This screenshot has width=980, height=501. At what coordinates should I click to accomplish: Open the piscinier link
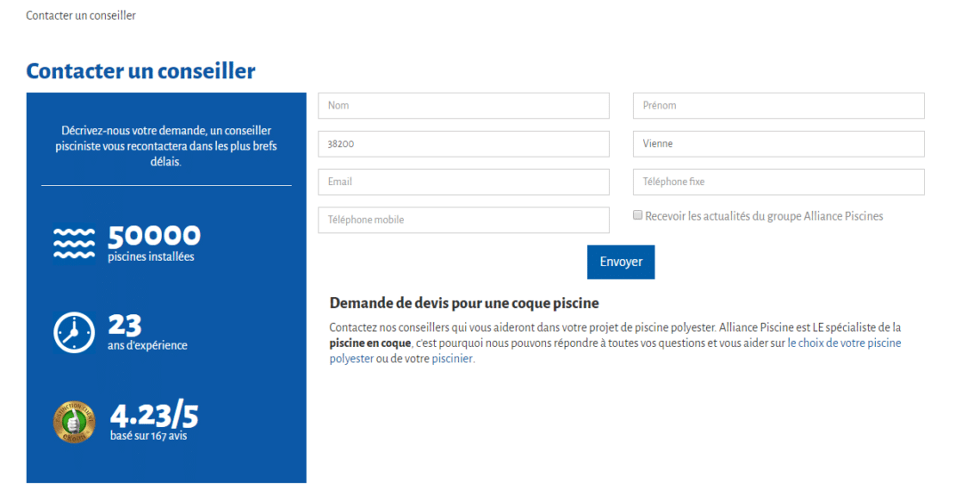(x=453, y=360)
